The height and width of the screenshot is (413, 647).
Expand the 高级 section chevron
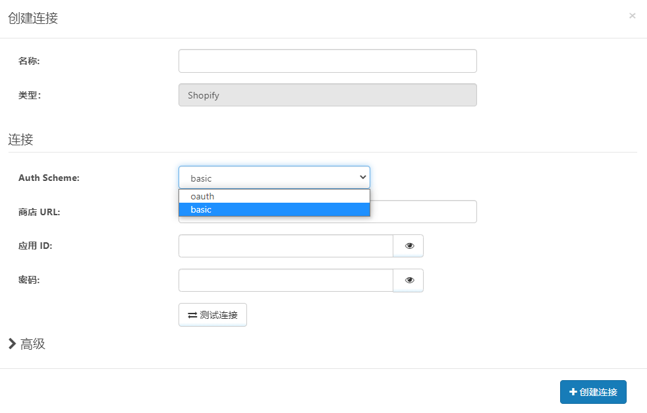tap(12, 344)
